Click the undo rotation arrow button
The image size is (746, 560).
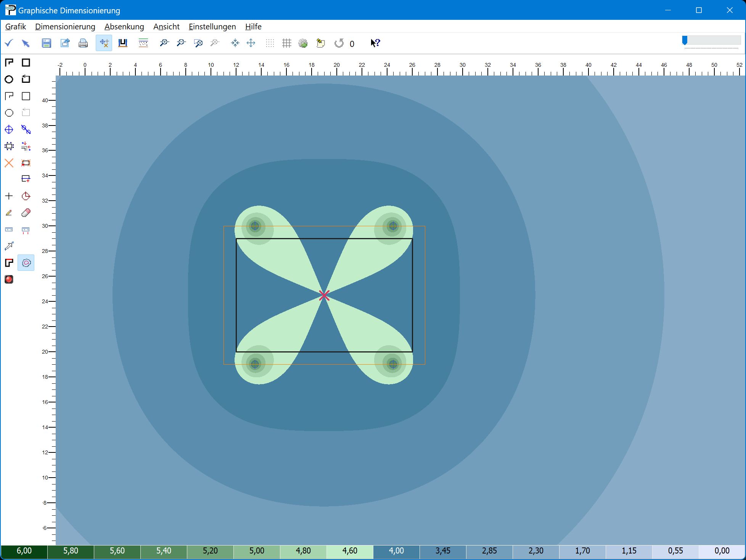click(339, 43)
